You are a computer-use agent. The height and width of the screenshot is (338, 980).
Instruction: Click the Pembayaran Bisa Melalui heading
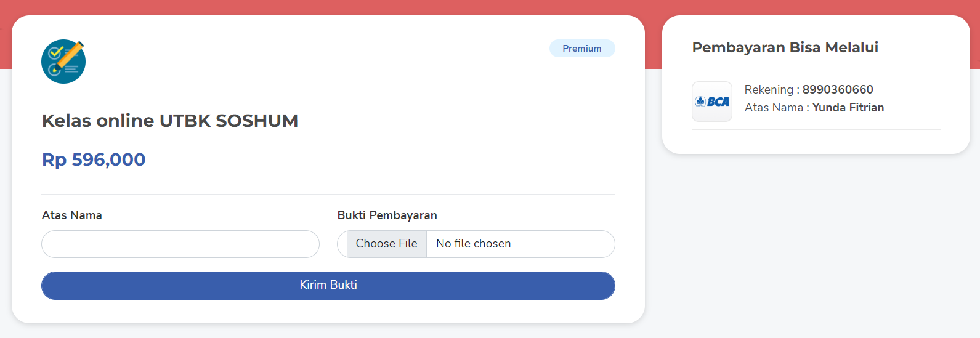(785, 47)
